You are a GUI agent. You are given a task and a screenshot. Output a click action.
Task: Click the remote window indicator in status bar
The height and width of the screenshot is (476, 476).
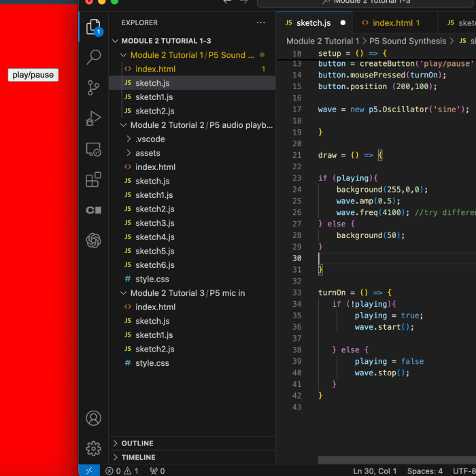point(89,471)
